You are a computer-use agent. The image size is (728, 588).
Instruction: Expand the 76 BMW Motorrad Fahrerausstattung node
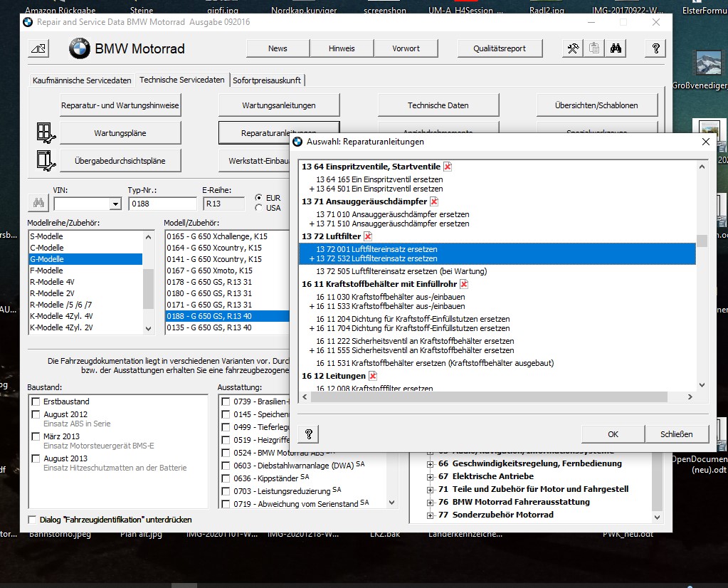[x=430, y=502]
